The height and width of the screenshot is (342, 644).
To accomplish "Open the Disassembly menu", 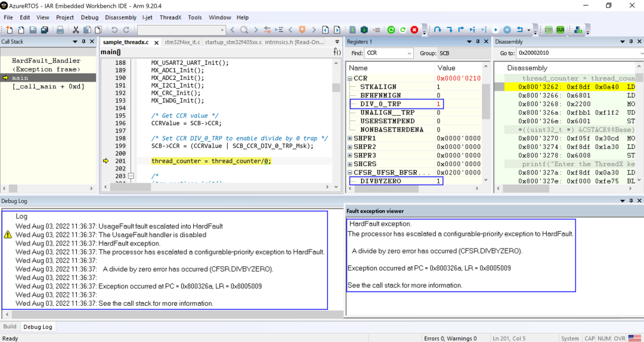I will [x=120, y=18].
